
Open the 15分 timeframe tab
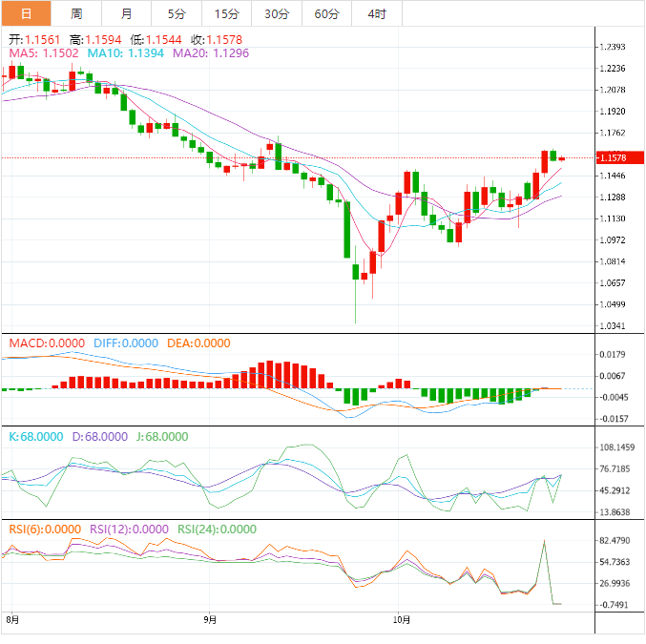click(226, 13)
